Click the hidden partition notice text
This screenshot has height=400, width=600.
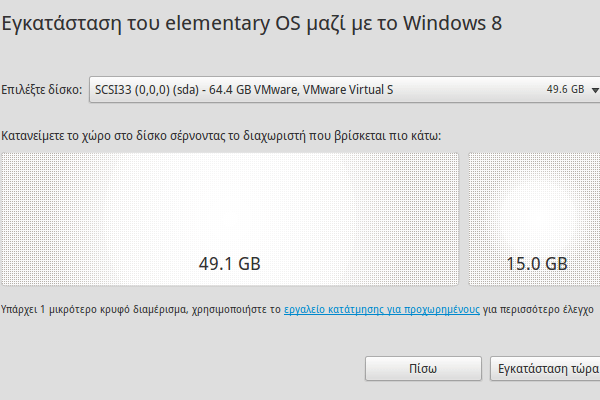click(140, 310)
